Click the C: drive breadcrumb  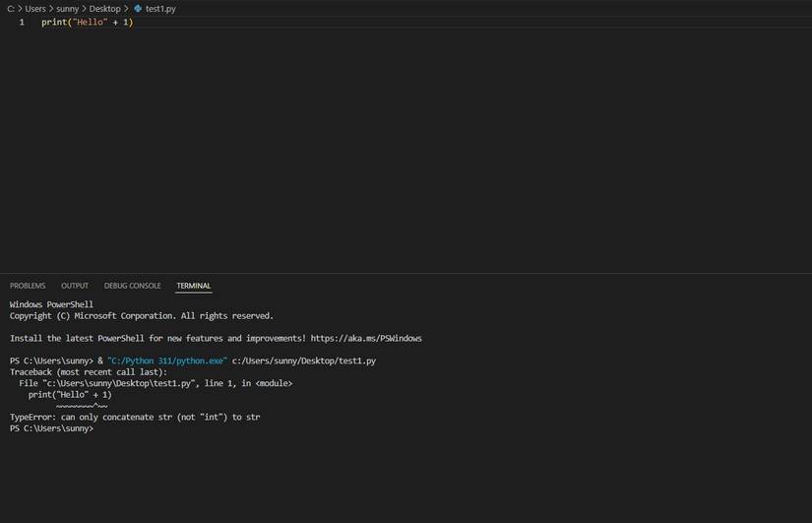11,9
